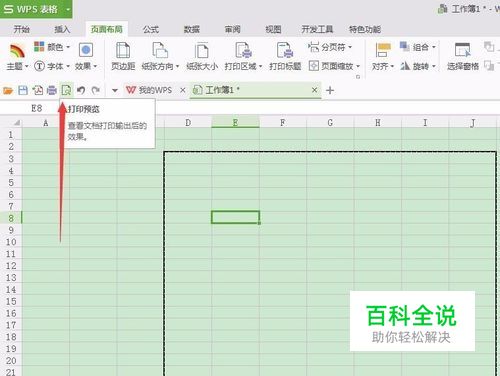500x376 pixels.
Task: Open the 主题 themes gallery
Action: point(17,57)
